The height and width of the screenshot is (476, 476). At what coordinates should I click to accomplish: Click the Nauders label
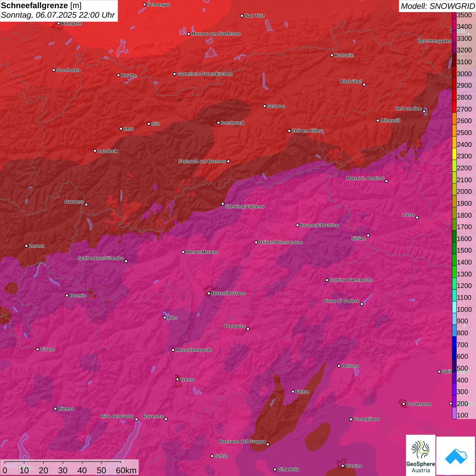pyautogui.click(x=74, y=202)
